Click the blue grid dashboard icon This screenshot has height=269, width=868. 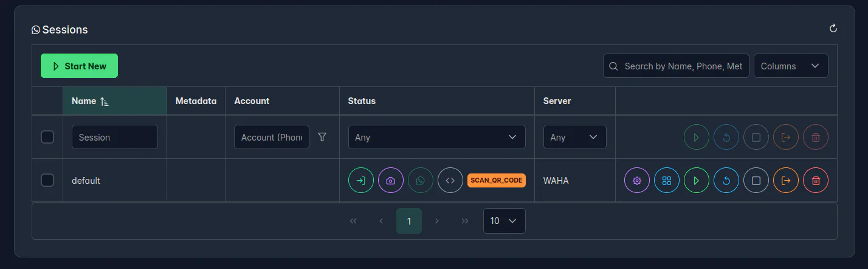[667, 180]
